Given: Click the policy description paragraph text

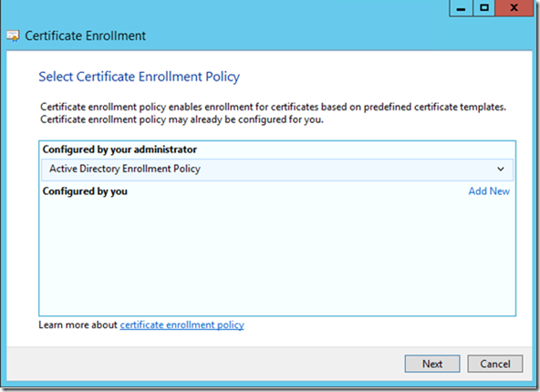Looking at the screenshot, I should (x=273, y=113).
